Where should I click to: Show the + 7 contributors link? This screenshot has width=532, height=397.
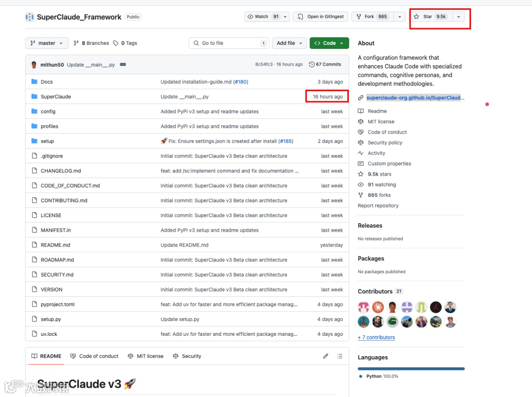376,337
